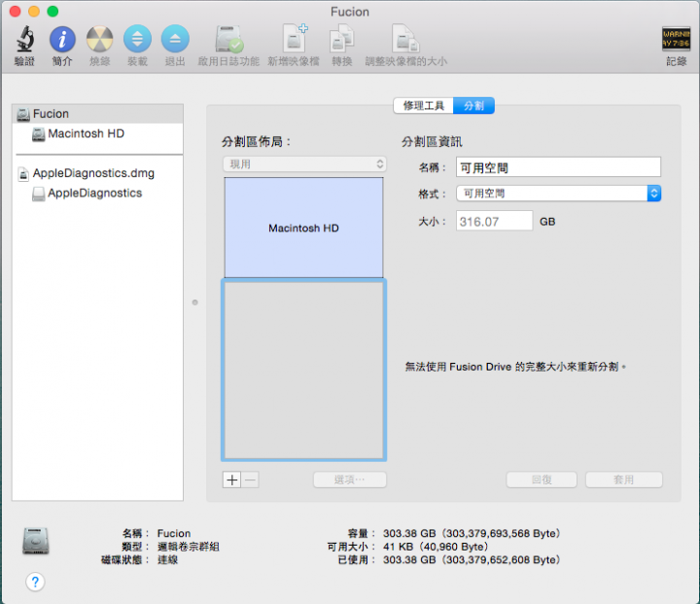Click the Options (選項…) button
This screenshot has height=604, width=700.
350,480
